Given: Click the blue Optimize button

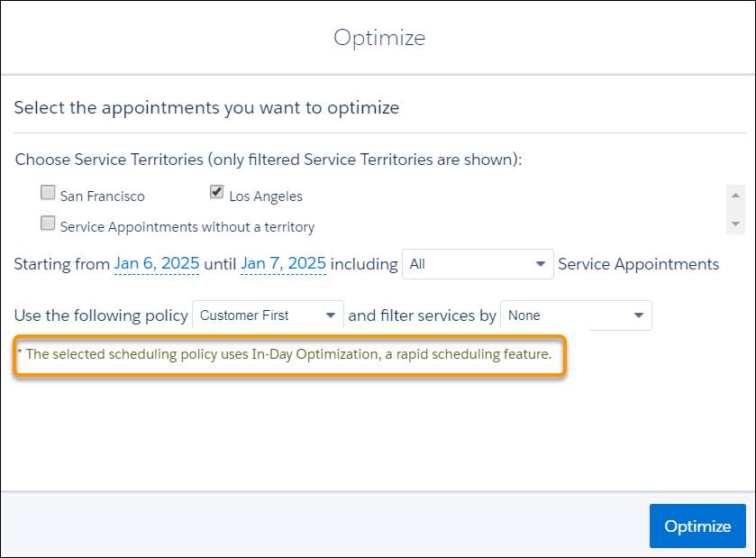Looking at the screenshot, I should 697,526.
